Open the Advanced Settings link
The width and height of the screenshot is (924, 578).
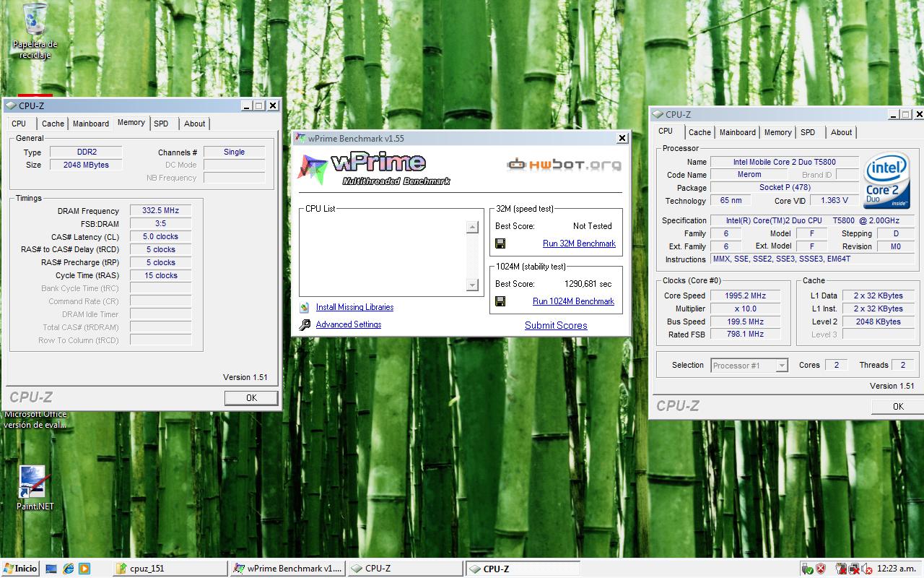[x=349, y=324]
